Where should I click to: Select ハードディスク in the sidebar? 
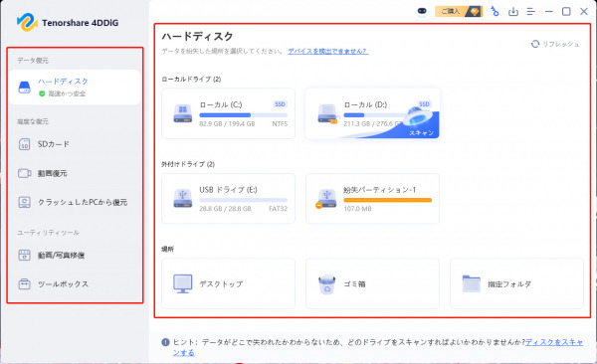point(75,88)
